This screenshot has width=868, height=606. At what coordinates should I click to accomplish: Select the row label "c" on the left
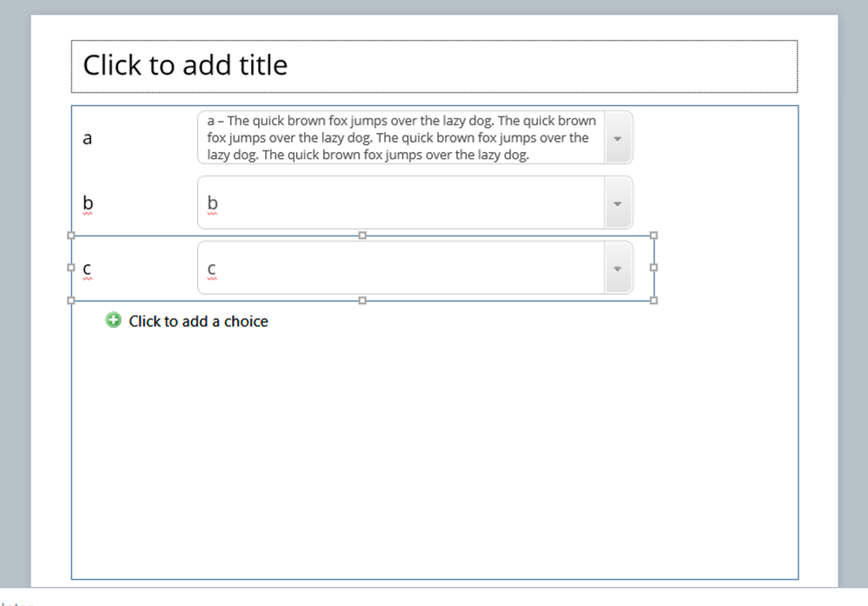[87, 269]
